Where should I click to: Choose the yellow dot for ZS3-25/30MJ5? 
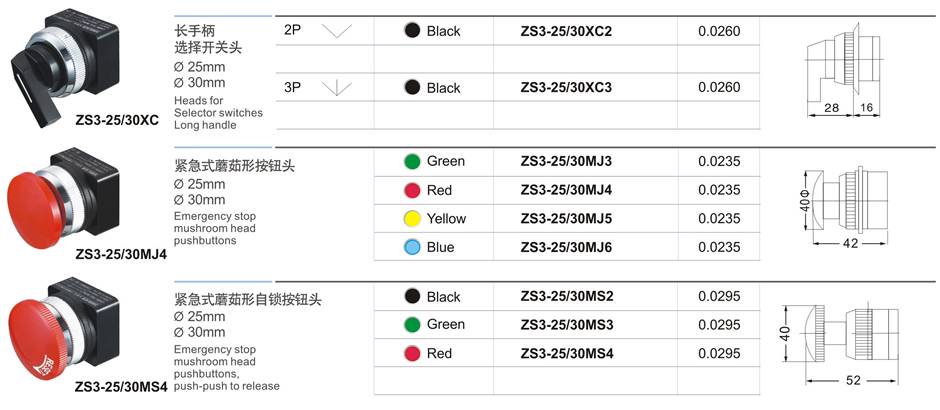click(411, 219)
